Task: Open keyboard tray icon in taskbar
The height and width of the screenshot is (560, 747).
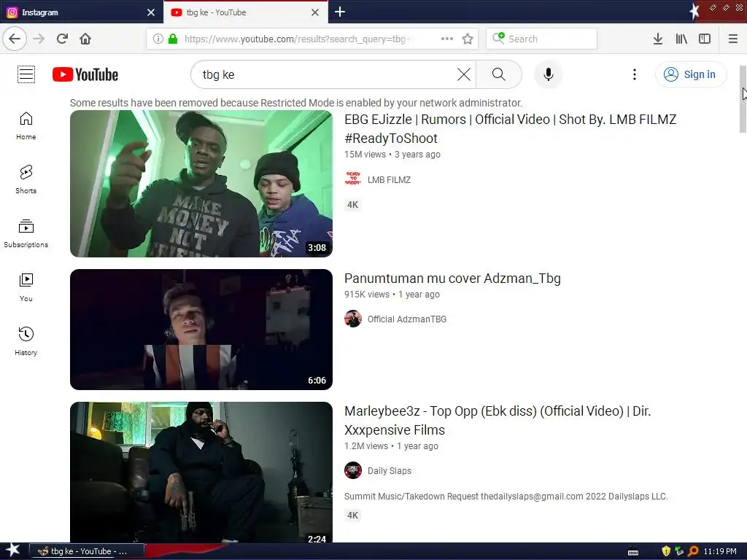Action: click(x=633, y=552)
